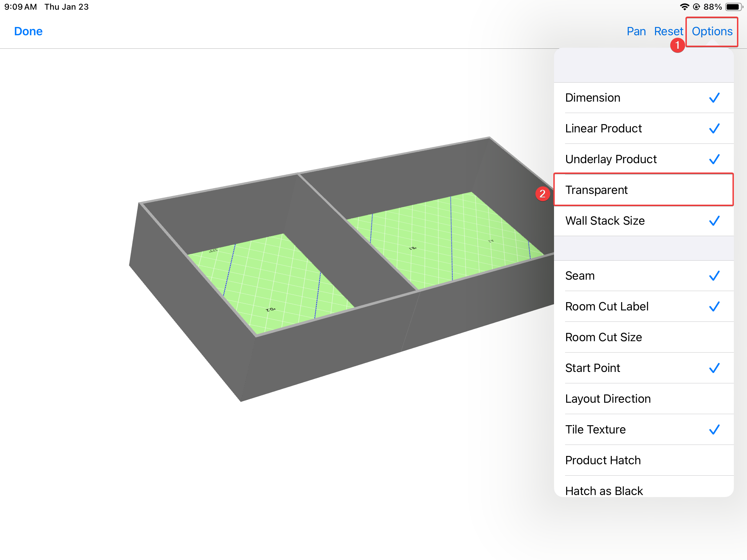Toggle Wall Stack Size option
Viewport: 747px width, 560px height.
643,221
